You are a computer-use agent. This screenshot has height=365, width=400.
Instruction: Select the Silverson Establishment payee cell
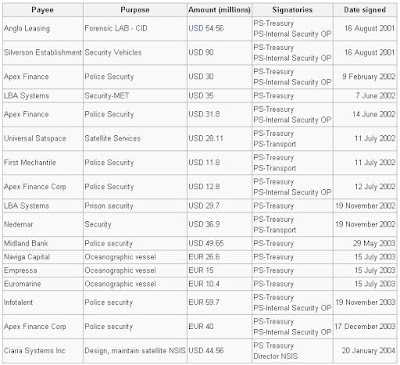point(43,53)
